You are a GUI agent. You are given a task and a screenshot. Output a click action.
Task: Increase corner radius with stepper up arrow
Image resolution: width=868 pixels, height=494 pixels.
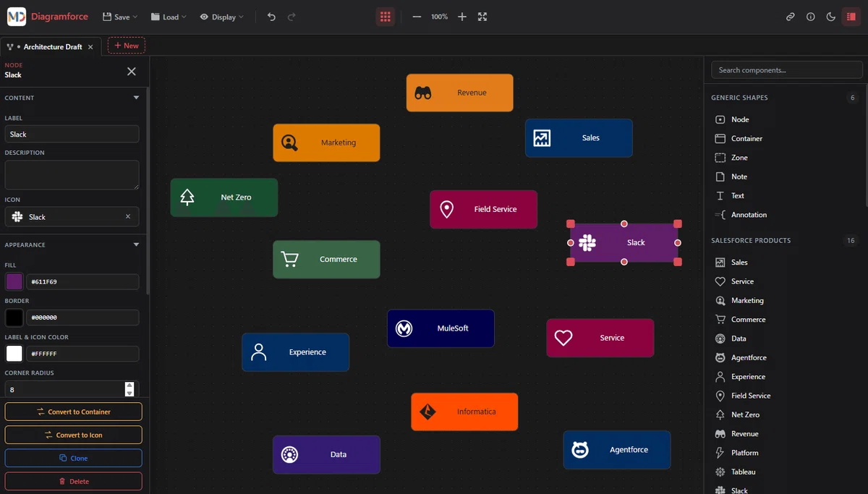pos(129,386)
